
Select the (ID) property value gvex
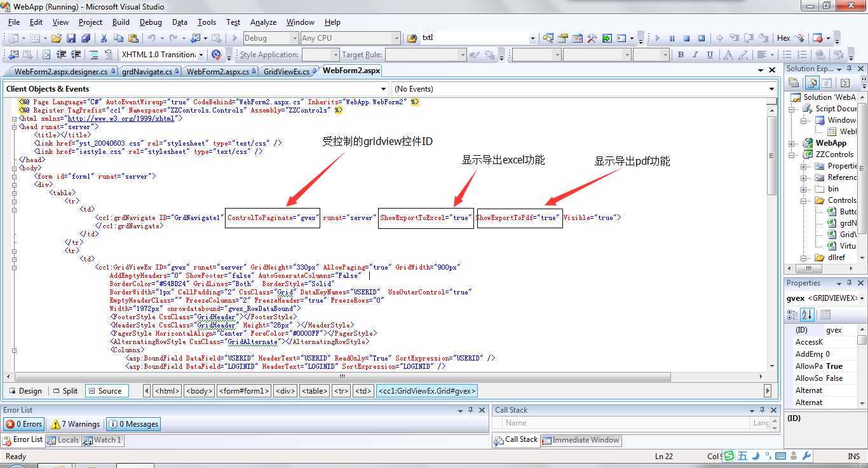841,330
